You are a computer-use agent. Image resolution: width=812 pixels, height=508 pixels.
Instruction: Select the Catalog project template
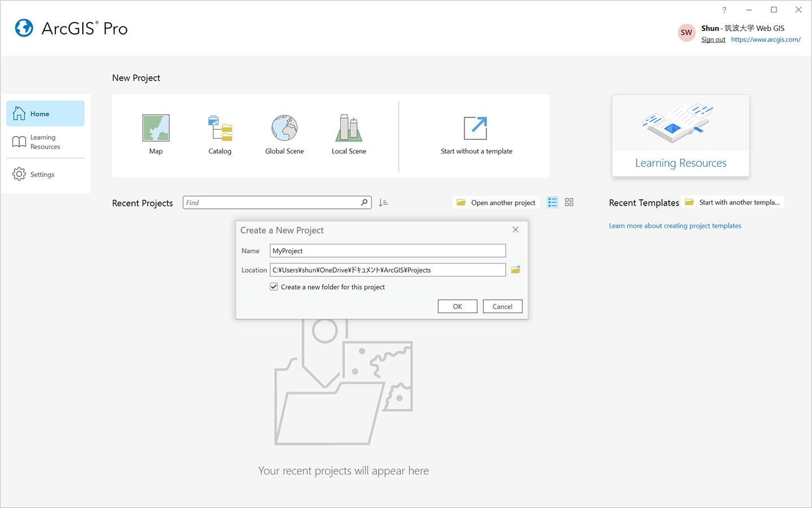pyautogui.click(x=220, y=135)
